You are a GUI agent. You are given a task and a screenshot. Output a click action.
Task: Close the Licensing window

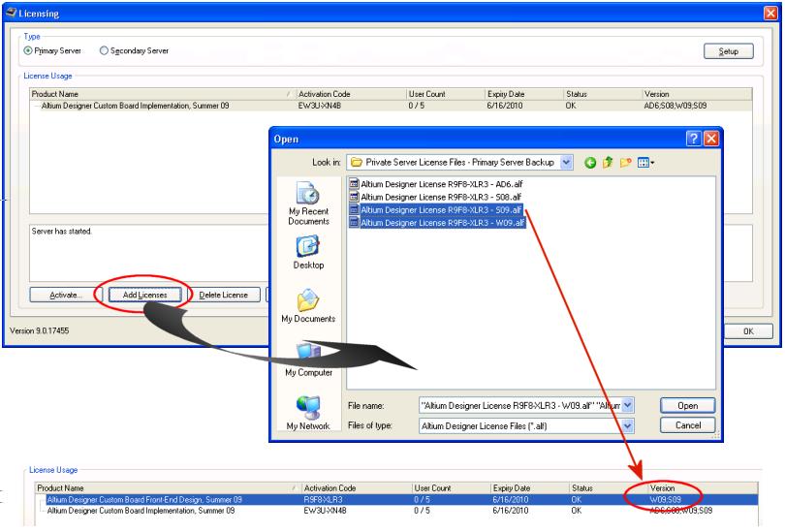click(x=770, y=13)
